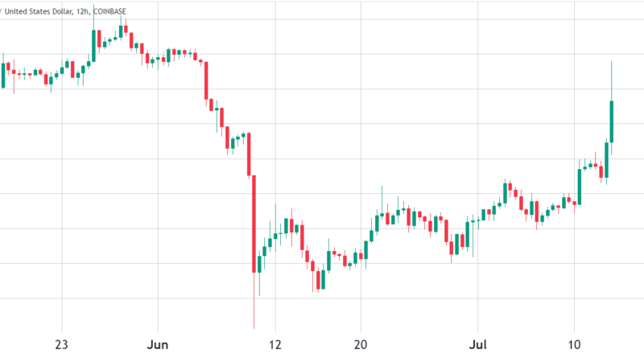Select the 23 date label on time axis
The width and height of the screenshot is (644, 358).
pyautogui.click(x=61, y=342)
